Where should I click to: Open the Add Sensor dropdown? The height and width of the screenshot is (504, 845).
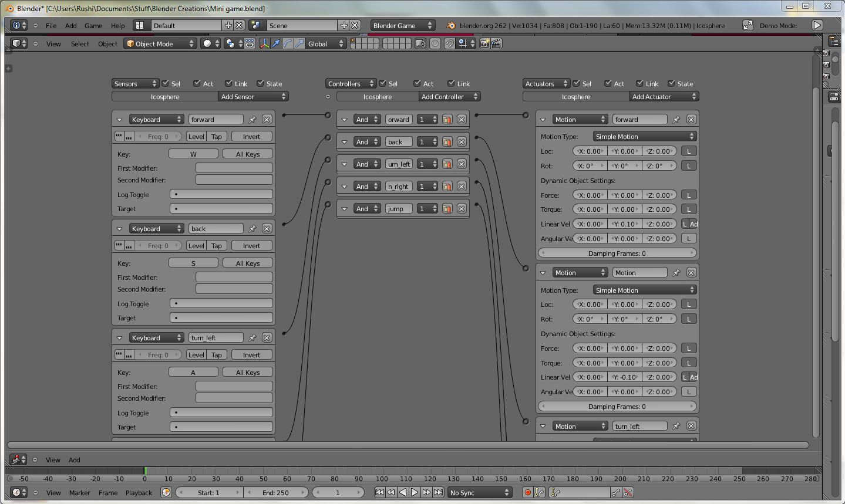[x=253, y=96]
